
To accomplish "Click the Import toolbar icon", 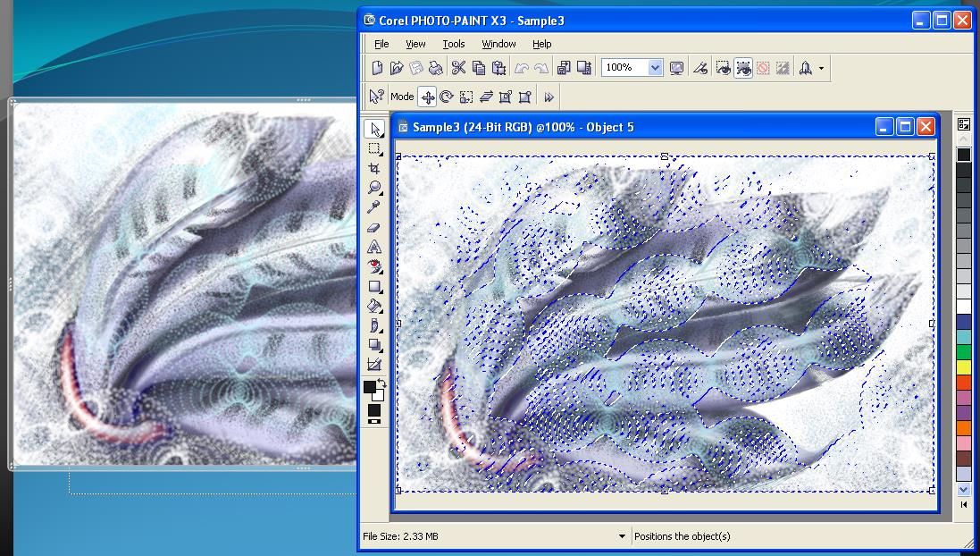I will (x=564, y=68).
